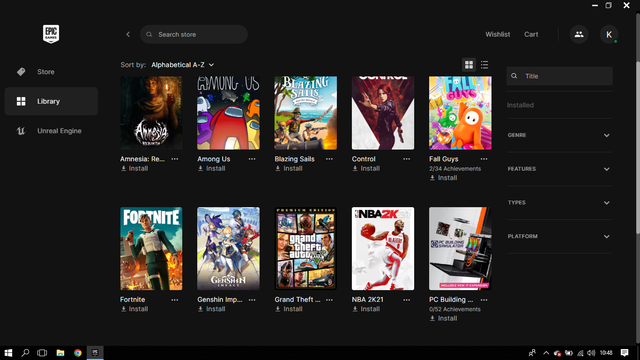Open the Fortnite cover art
The width and height of the screenshot is (640, 360).
pos(151,249)
